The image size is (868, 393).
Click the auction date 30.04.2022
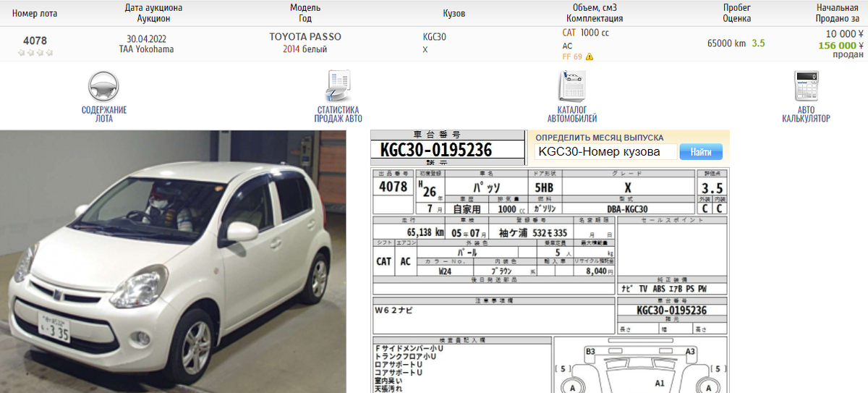pos(146,38)
